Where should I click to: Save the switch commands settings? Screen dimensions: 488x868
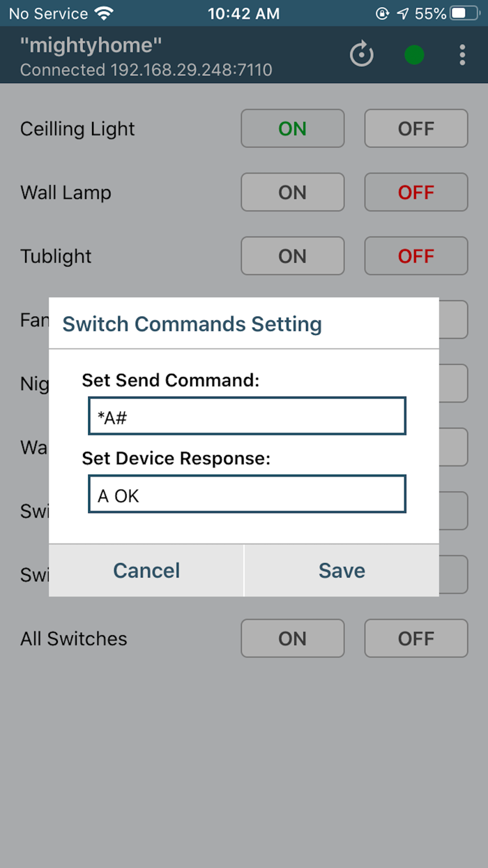pyautogui.click(x=341, y=570)
